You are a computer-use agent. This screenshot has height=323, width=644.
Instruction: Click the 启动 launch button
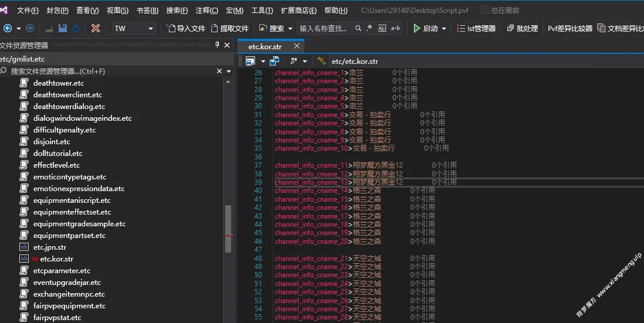[x=425, y=28]
